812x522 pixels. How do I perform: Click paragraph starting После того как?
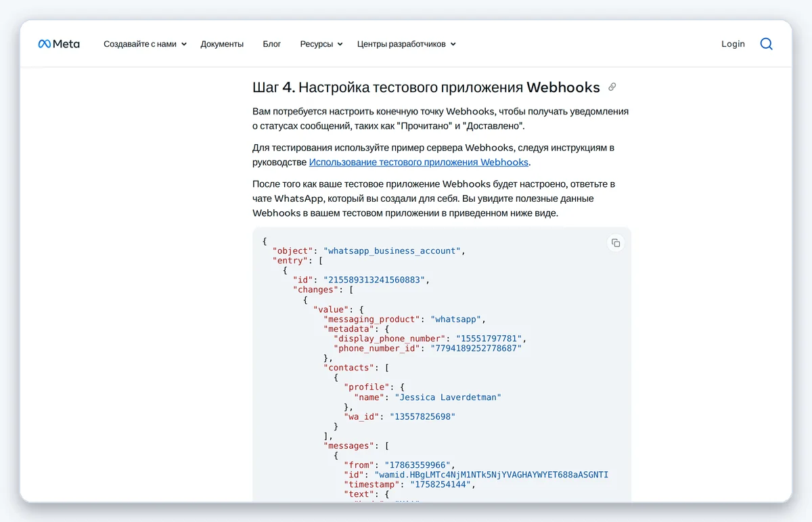434,198
